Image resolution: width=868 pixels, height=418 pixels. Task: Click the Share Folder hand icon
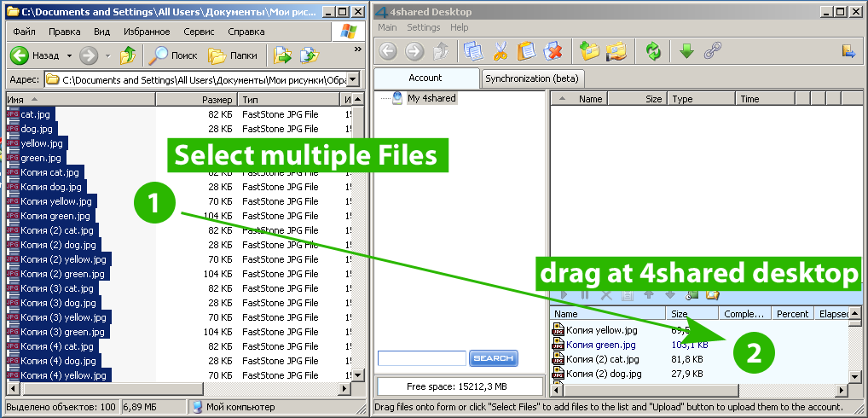point(616,52)
